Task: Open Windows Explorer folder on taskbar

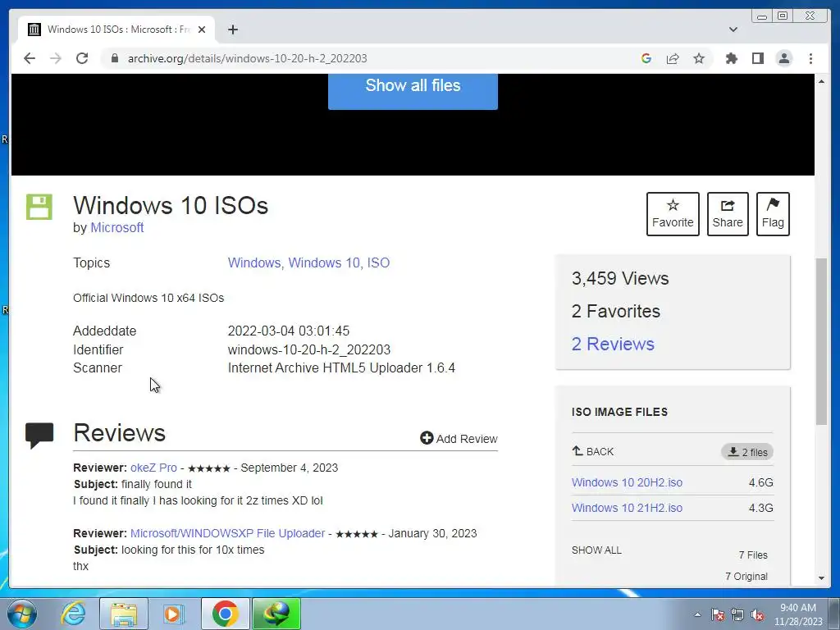Action: [124, 614]
